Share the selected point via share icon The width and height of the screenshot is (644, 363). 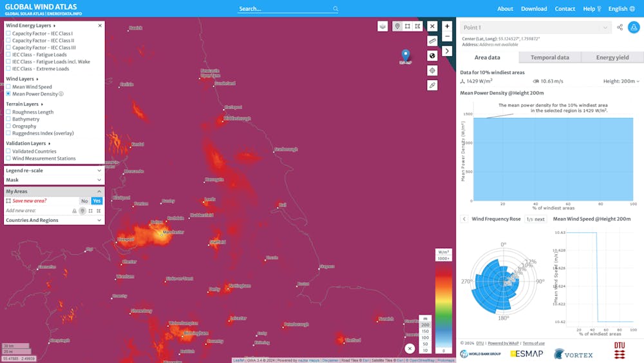pyautogui.click(x=620, y=28)
